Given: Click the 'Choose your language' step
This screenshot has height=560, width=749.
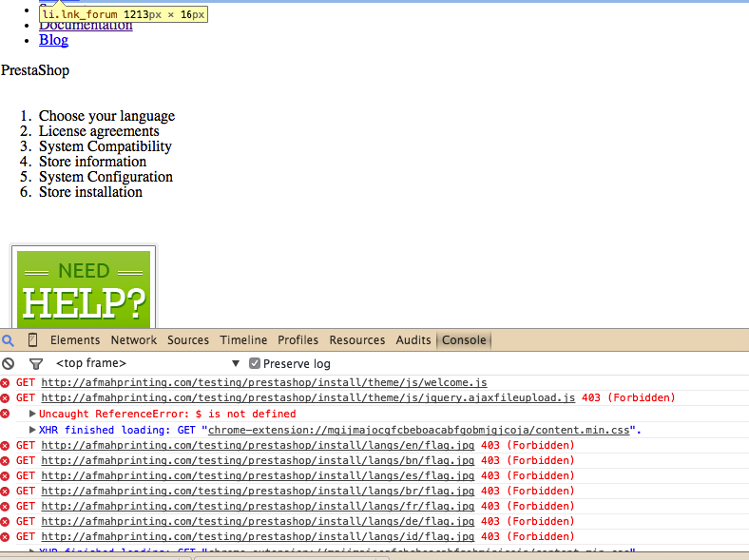Looking at the screenshot, I should click(107, 116).
